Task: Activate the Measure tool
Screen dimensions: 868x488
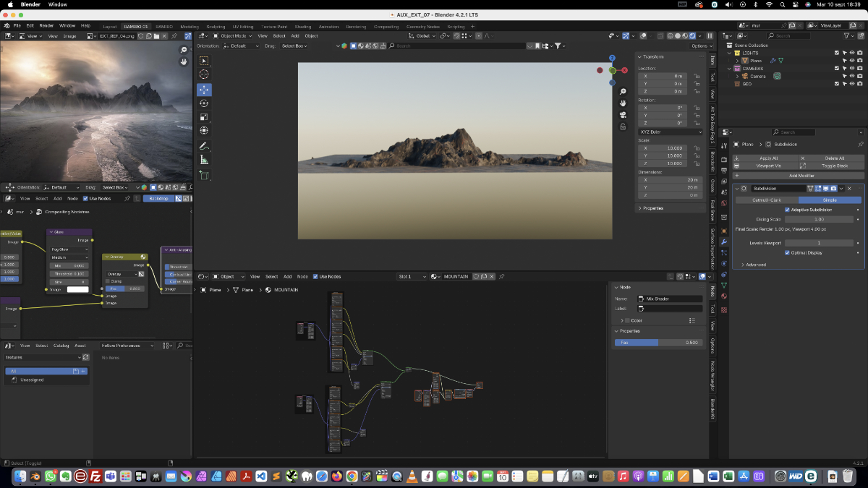Action: coord(204,160)
